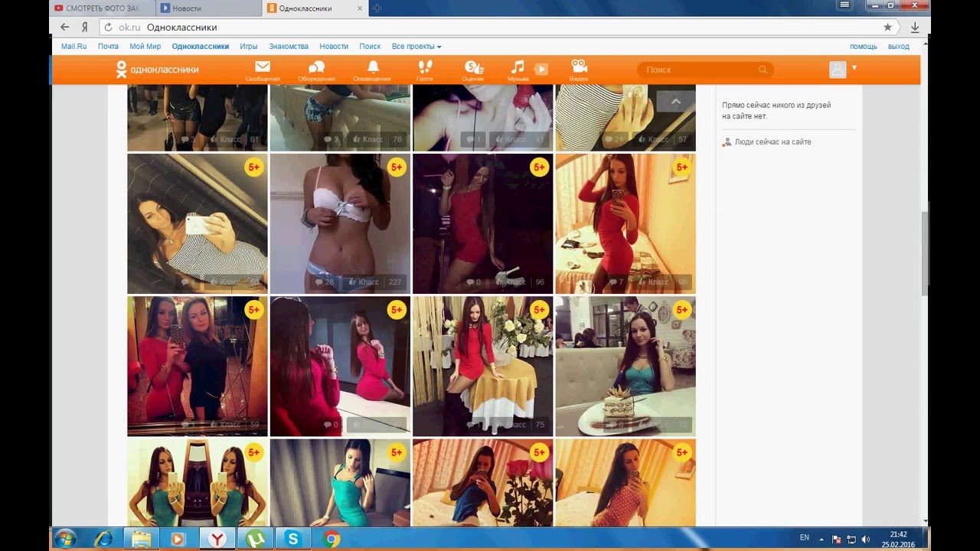This screenshot has width=980, height=551.
Task: Open the Оценки ratings icon
Action: click(x=473, y=67)
